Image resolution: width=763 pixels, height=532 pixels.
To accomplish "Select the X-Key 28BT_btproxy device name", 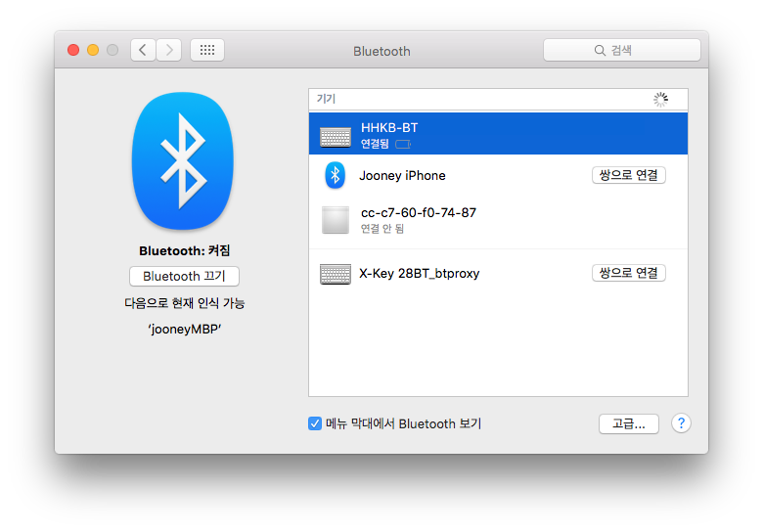I will [x=420, y=273].
